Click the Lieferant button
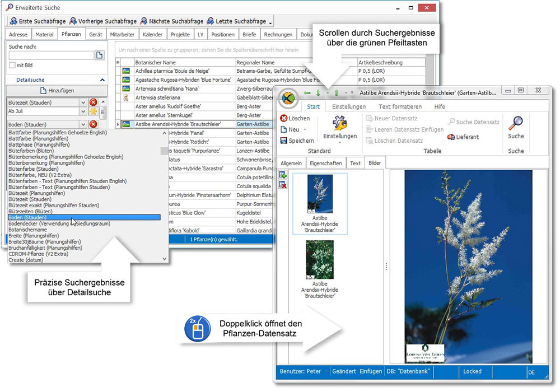Screen dimensions: 560x392 point(463,137)
